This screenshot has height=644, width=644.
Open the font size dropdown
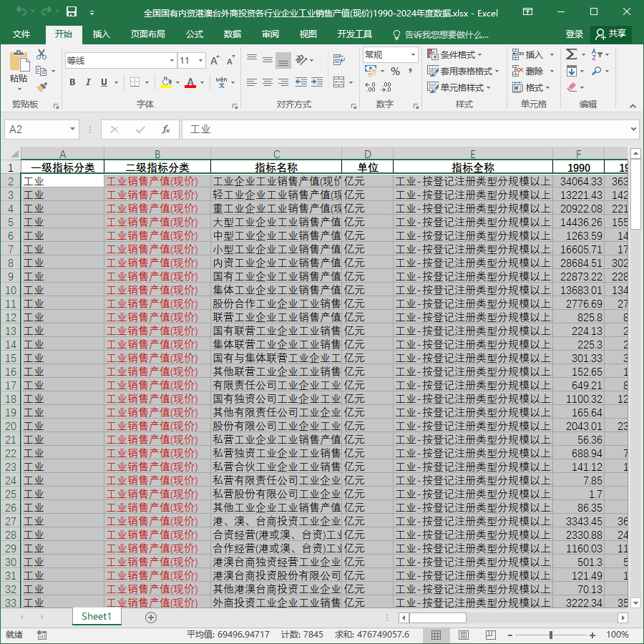(x=200, y=61)
